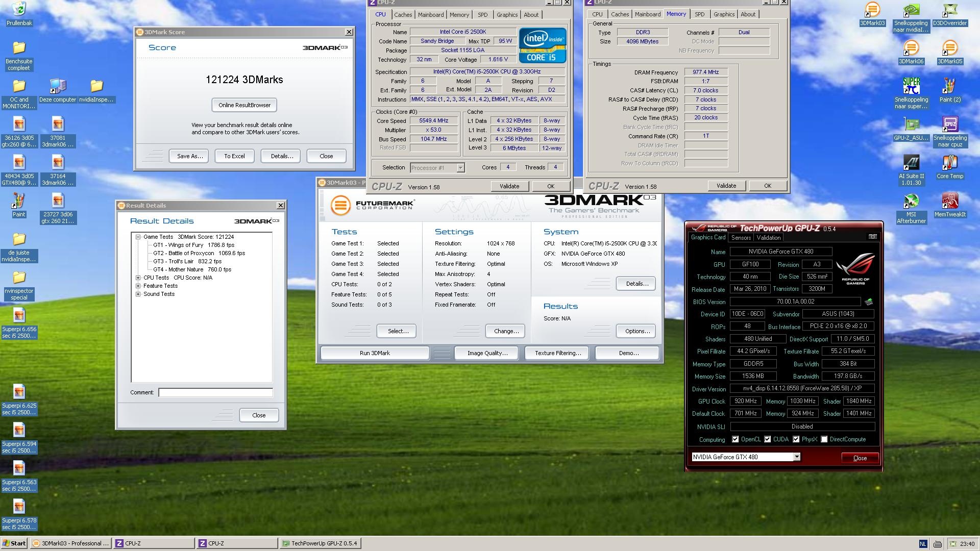The height and width of the screenshot is (551, 980).
Task: Open the GeForce GTX 480 card dropdown
Action: tap(796, 457)
